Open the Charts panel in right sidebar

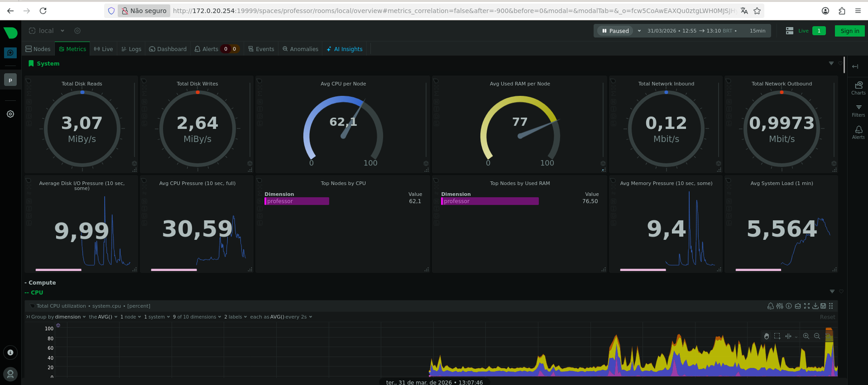coord(858,88)
